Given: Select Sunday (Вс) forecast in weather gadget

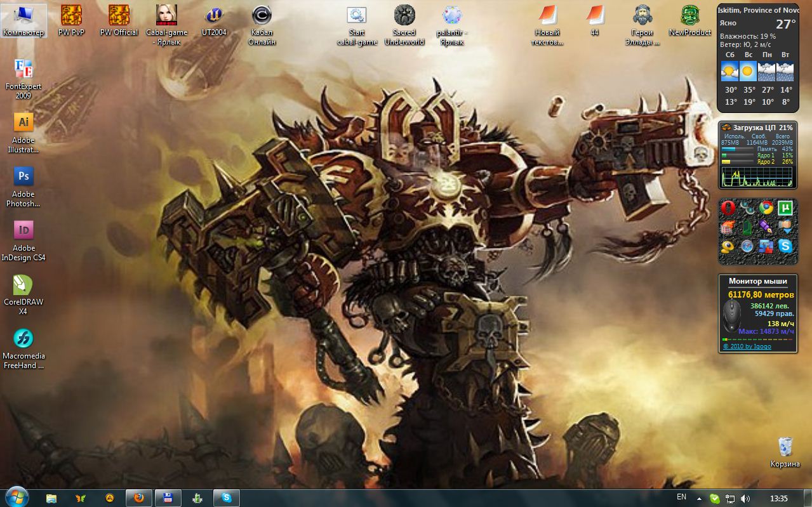Looking at the screenshot, I should [x=749, y=70].
